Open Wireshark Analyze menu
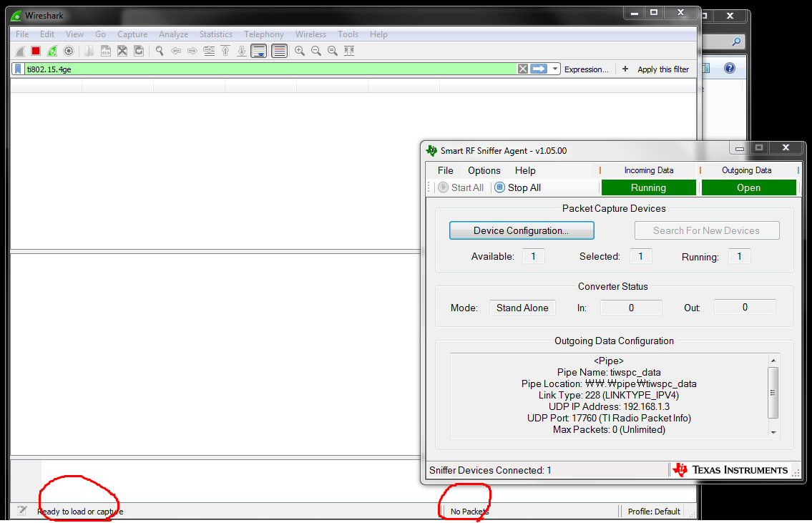This screenshot has width=812, height=523. point(173,34)
